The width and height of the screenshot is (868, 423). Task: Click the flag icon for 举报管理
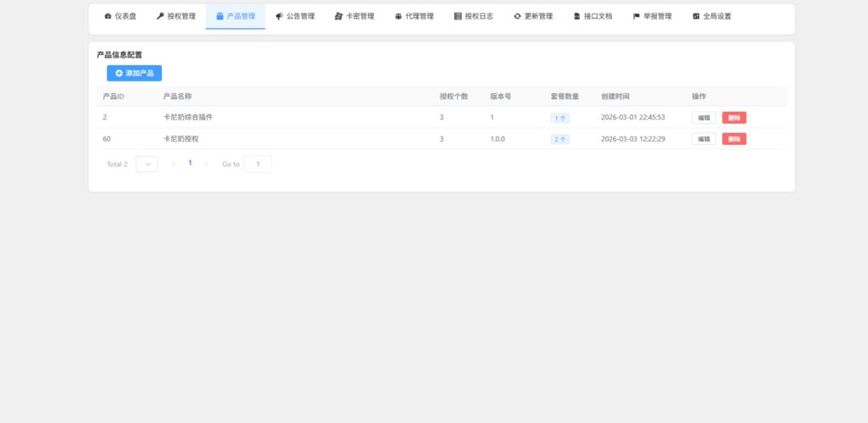pyautogui.click(x=637, y=16)
